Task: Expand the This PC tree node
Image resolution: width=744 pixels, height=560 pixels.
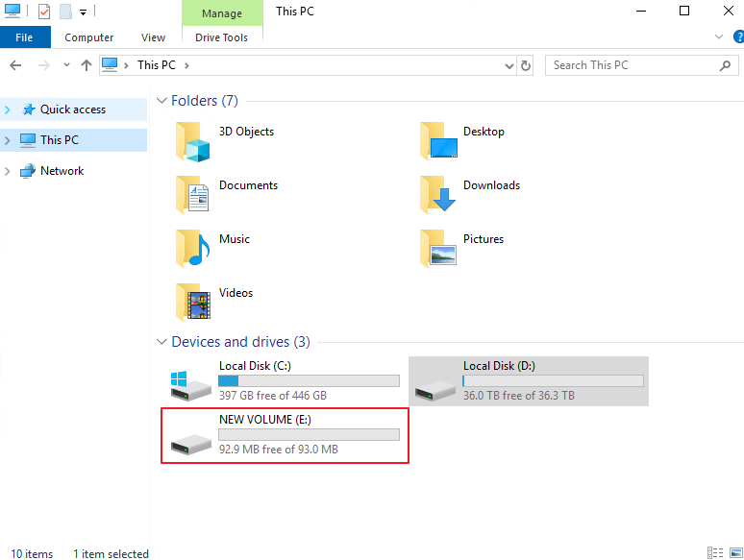Action: click(7, 140)
